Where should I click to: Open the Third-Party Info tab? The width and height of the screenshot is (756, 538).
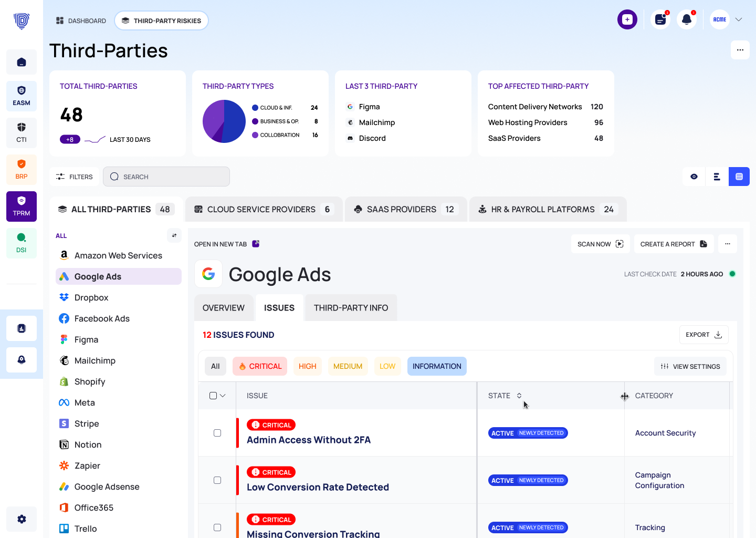click(351, 308)
